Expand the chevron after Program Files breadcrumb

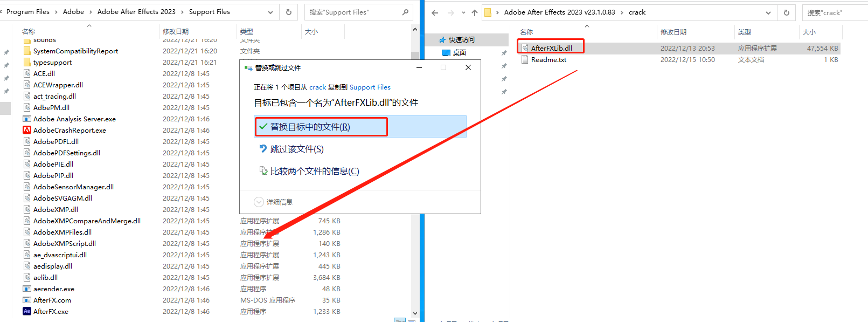pyautogui.click(x=56, y=12)
